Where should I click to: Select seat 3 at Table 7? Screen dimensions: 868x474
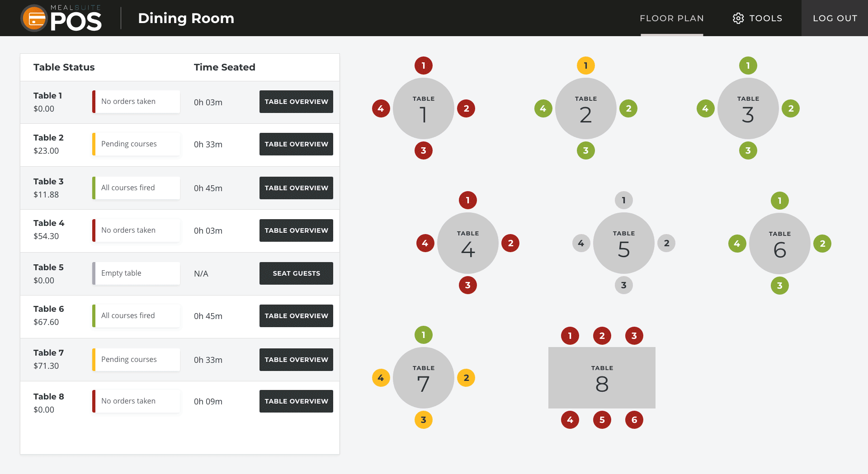point(423,420)
